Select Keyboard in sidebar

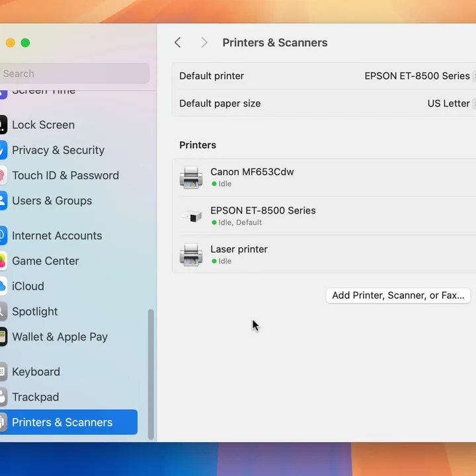[36, 372]
